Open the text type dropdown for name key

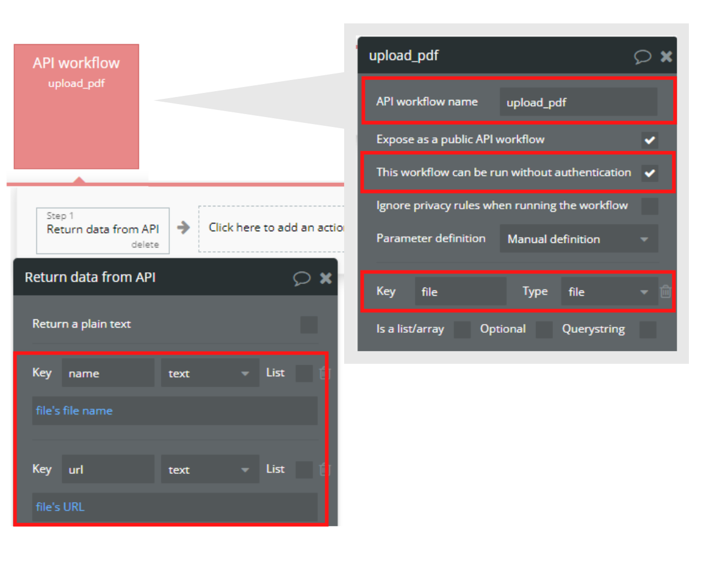[x=210, y=373]
